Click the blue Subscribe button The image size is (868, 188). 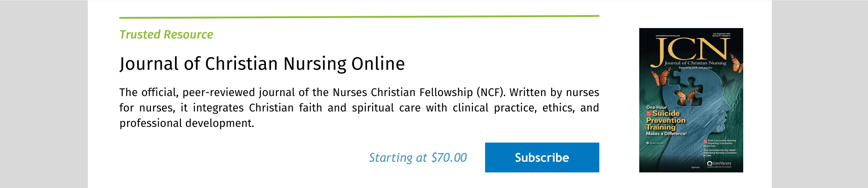coord(542,158)
